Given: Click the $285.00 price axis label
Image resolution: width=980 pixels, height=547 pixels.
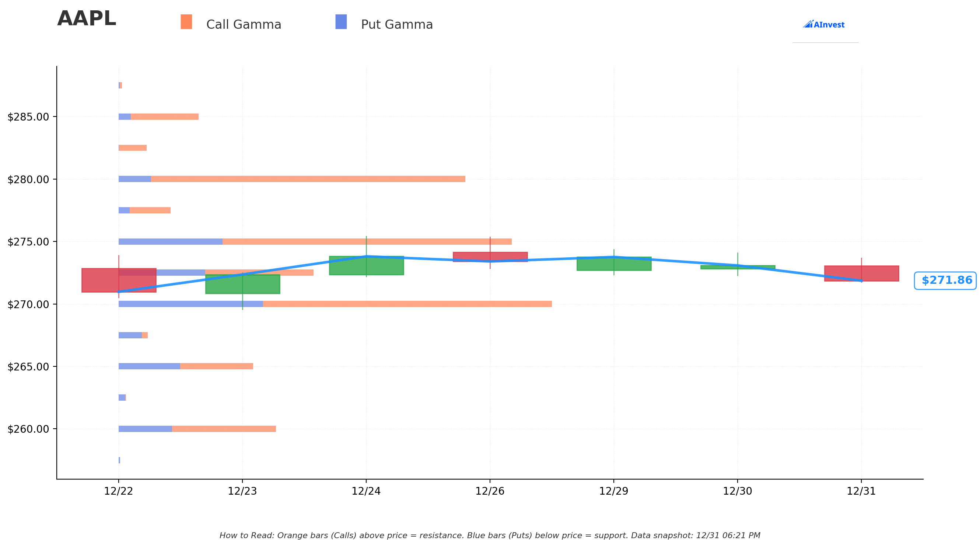Looking at the screenshot, I should (x=28, y=117).
